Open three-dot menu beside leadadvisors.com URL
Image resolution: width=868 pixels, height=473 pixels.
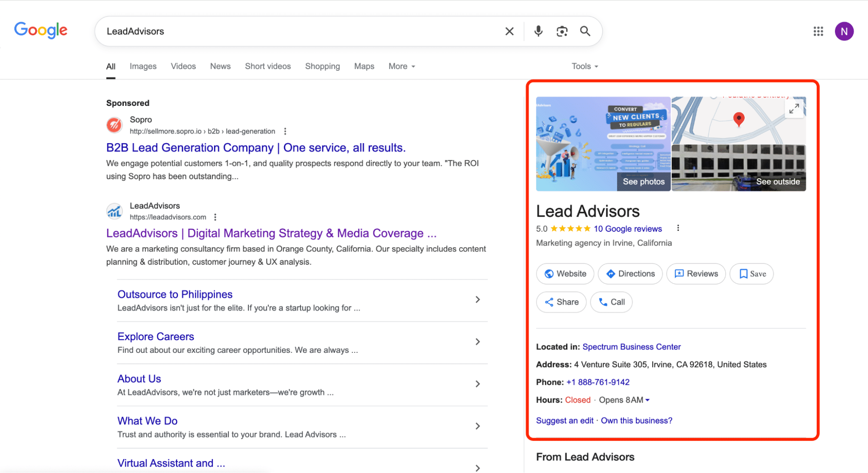pyautogui.click(x=215, y=217)
